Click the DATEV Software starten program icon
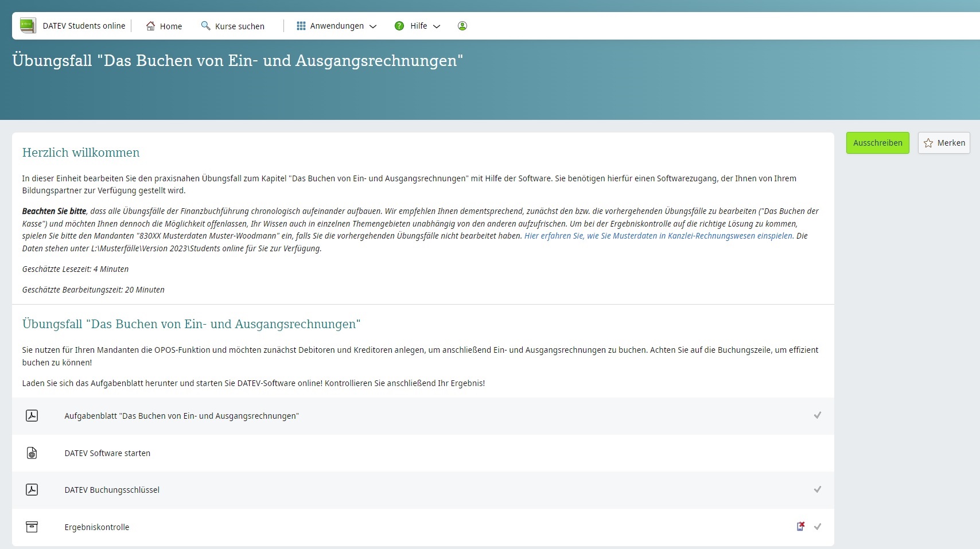The image size is (980, 549). click(32, 453)
